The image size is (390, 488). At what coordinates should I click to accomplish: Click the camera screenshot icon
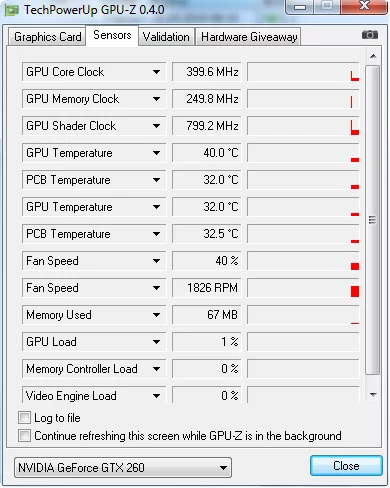point(370,35)
